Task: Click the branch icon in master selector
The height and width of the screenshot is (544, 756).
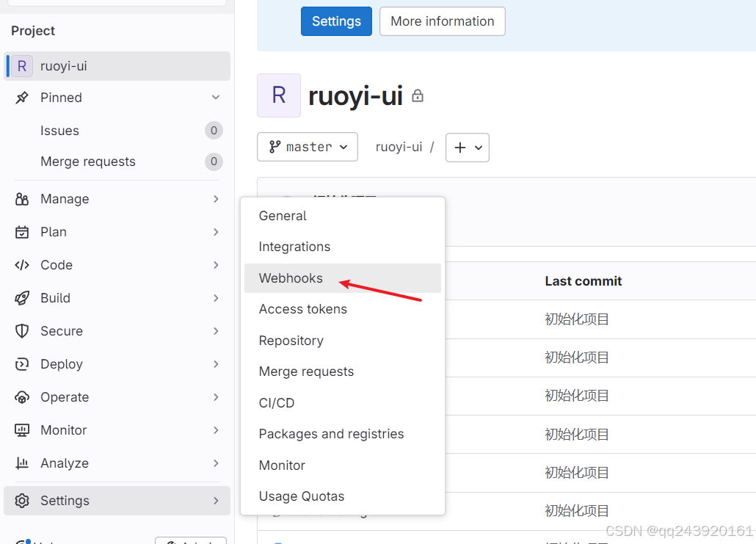Action: (x=275, y=147)
